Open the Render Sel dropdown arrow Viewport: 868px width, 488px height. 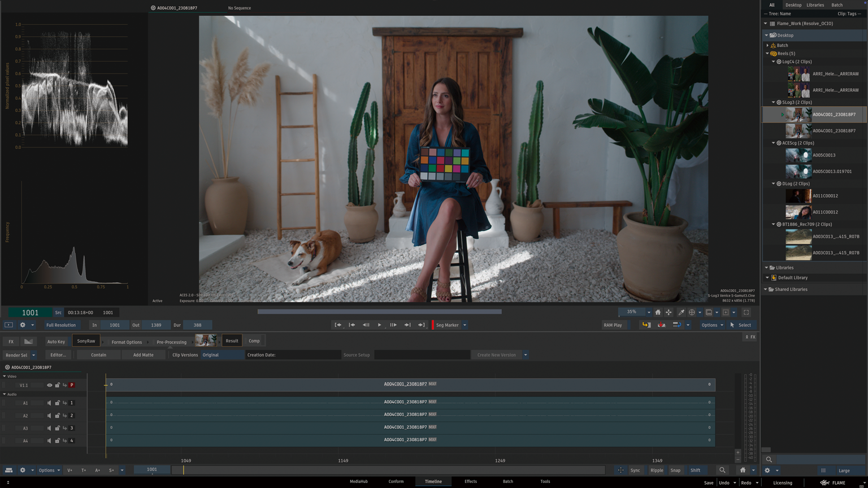pyautogui.click(x=33, y=355)
